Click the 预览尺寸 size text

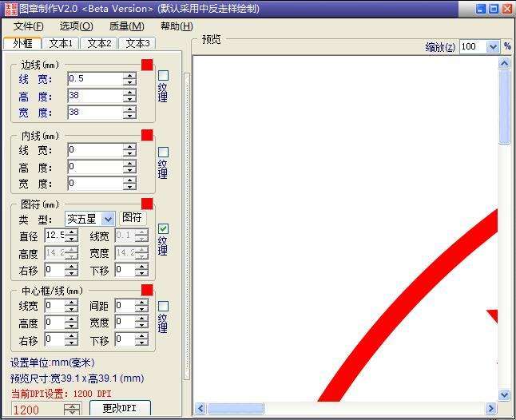pyautogui.click(x=77, y=378)
